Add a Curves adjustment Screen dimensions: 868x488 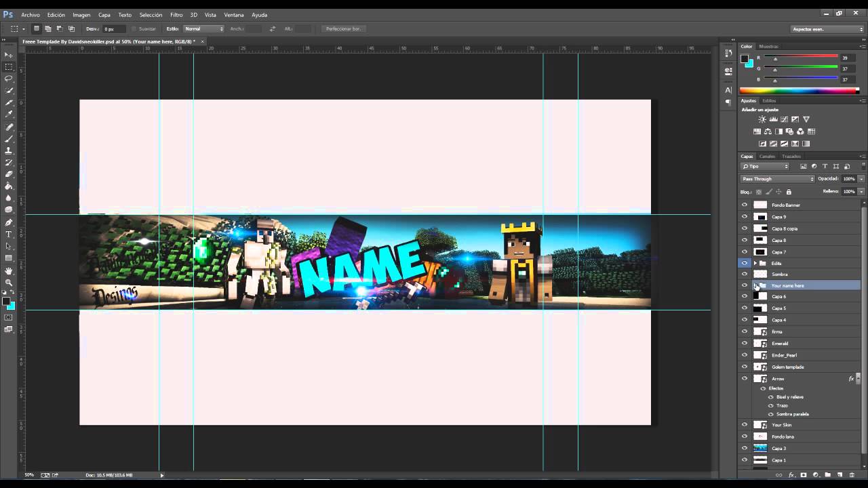pyautogui.click(x=784, y=119)
